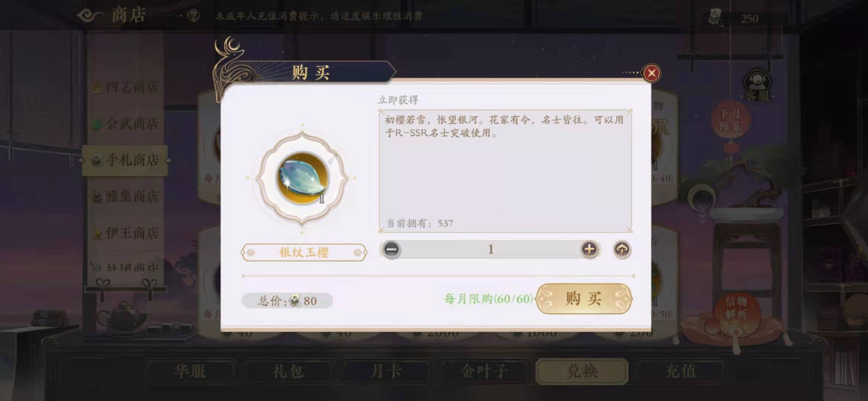Decrease quantity with the minus button
868x401 pixels.
(391, 249)
